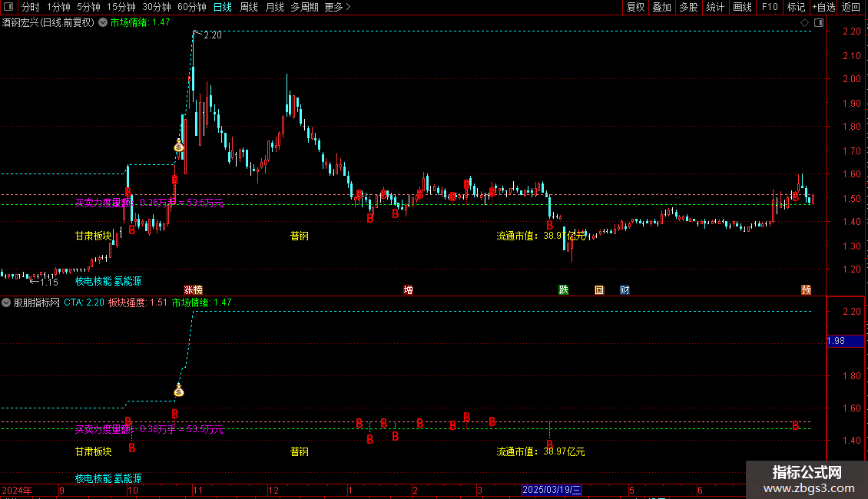Screen dimensions: 868x499
Task: Click the 标记 mark button
Action: (796, 7)
